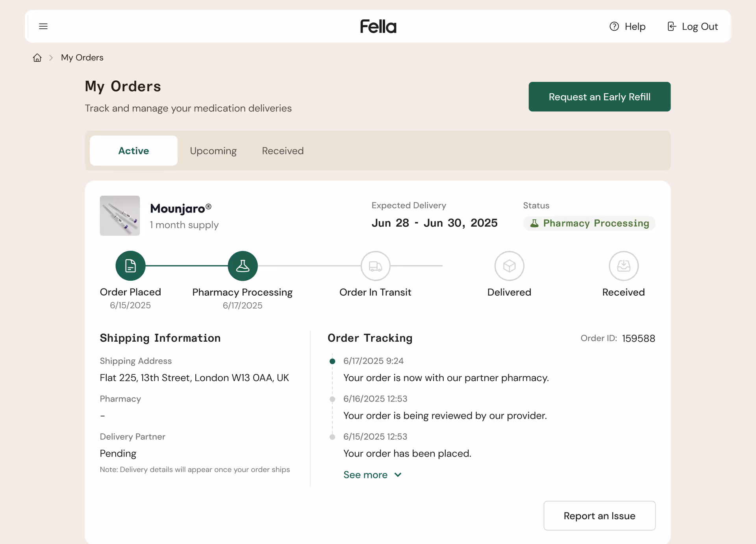The height and width of the screenshot is (544, 756).
Task: Click the My Orders breadcrumb
Action: pos(82,57)
